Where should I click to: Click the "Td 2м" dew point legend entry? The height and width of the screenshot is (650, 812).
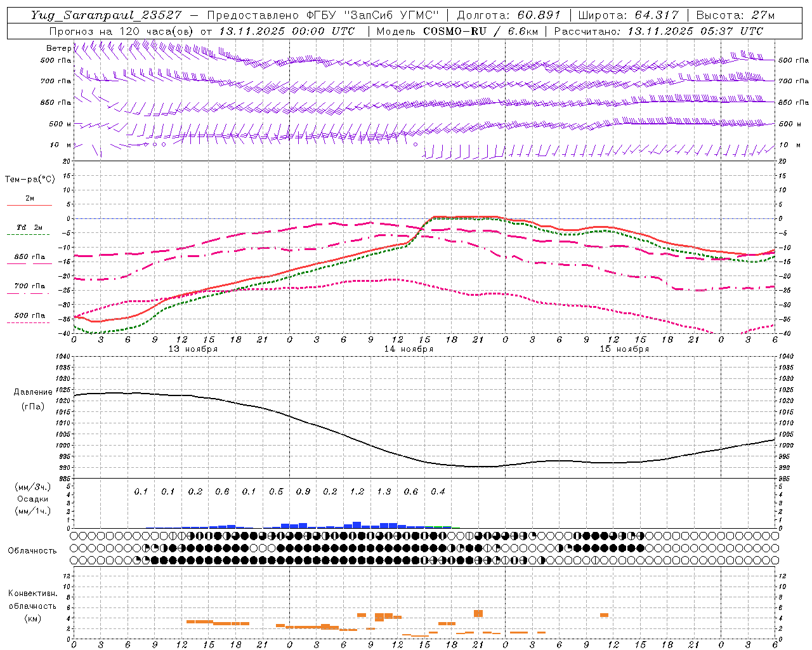[x=30, y=227]
